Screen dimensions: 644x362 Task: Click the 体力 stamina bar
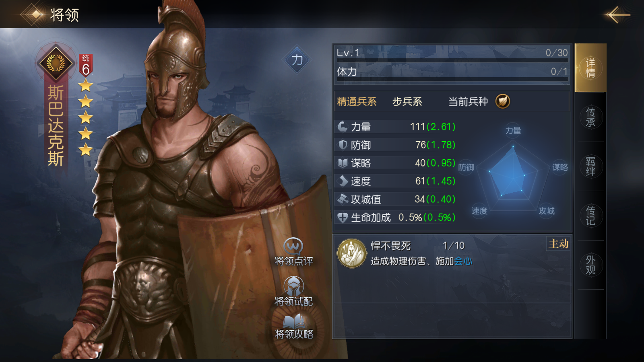pos(452,79)
